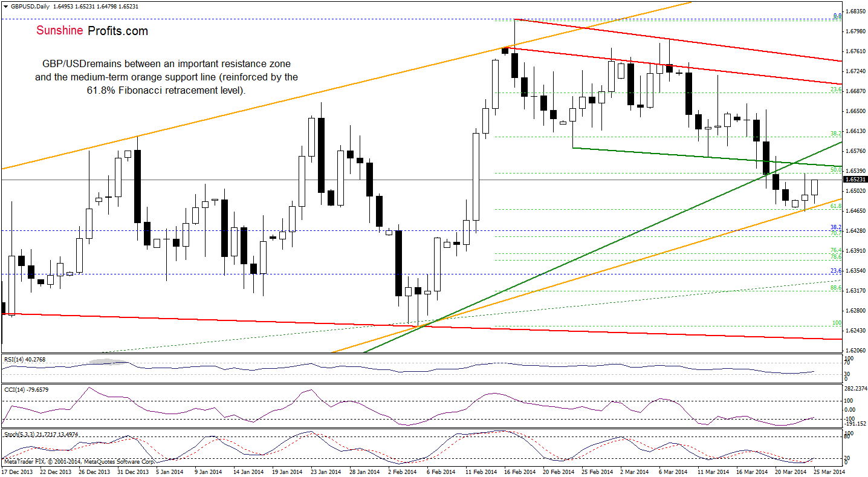868x477 pixels.
Task: Click the 1.68350 price axis label
Action: [855, 11]
